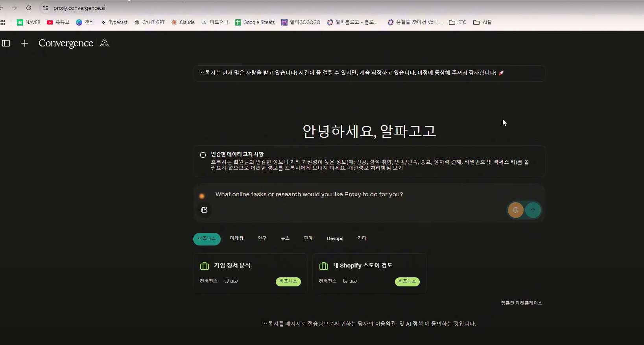Viewport: 644px width, 345px height.
Task: Click the proxy.convergence.ai address bar
Action: point(79,8)
